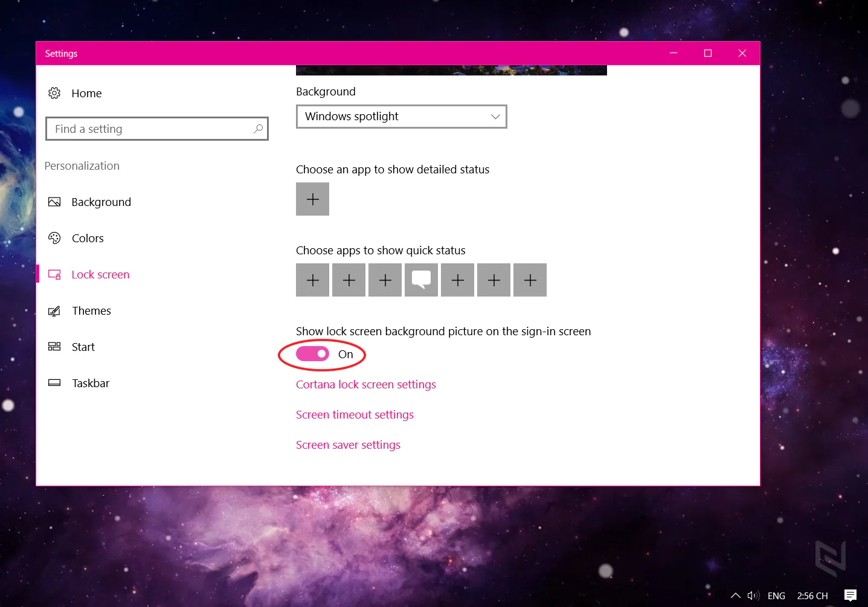This screenshot has width=868, height=607.
Task: Click the third quick status plus tile
Action: (x=385, y=280)
